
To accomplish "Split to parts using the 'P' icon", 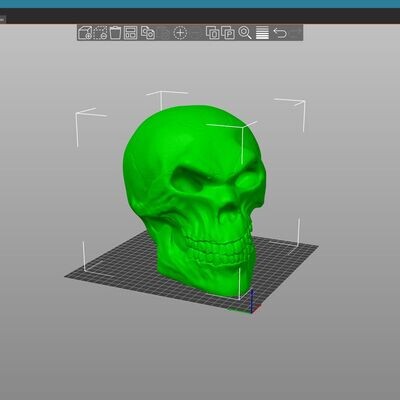I will (x=228, y=33).
